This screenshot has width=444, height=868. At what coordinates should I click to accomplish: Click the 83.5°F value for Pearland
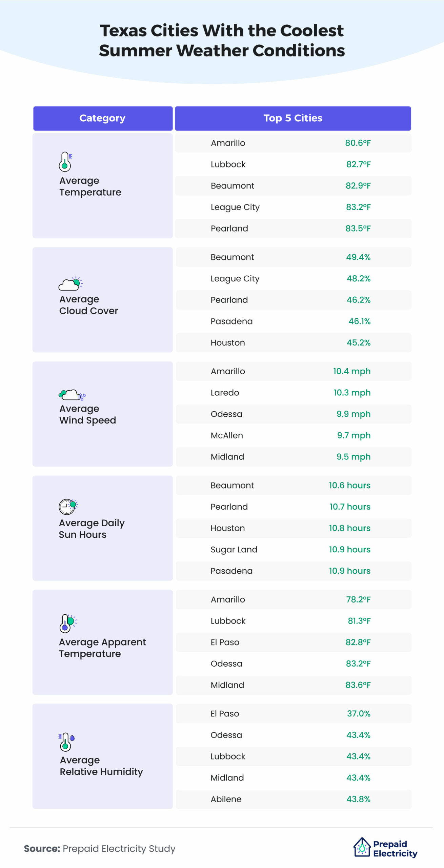[x=358, y=228]
